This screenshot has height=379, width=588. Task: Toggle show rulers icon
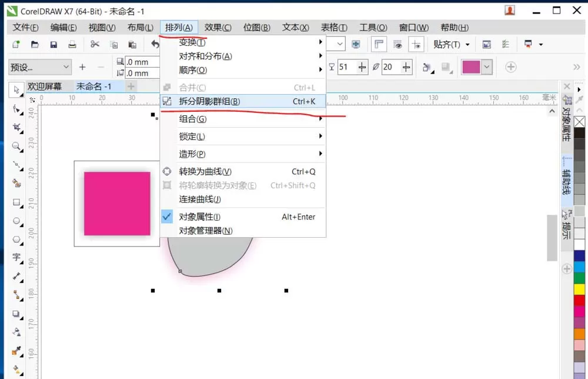[379, 44]
